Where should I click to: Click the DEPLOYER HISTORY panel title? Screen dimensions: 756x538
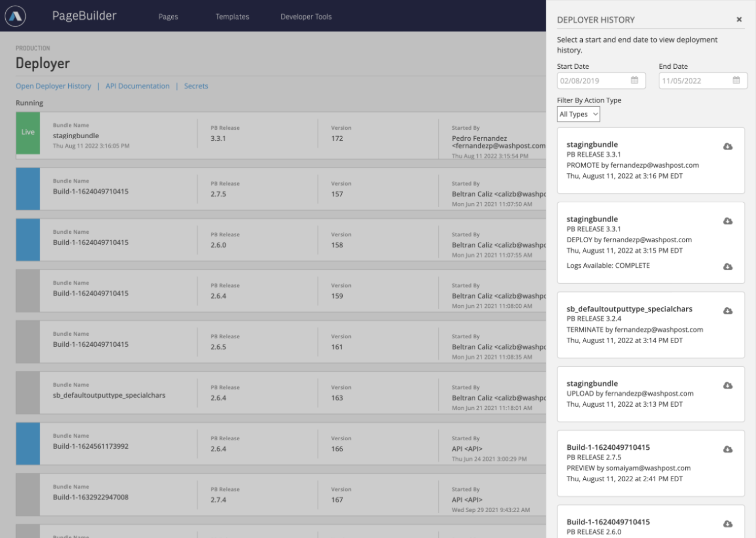[596, 20]
